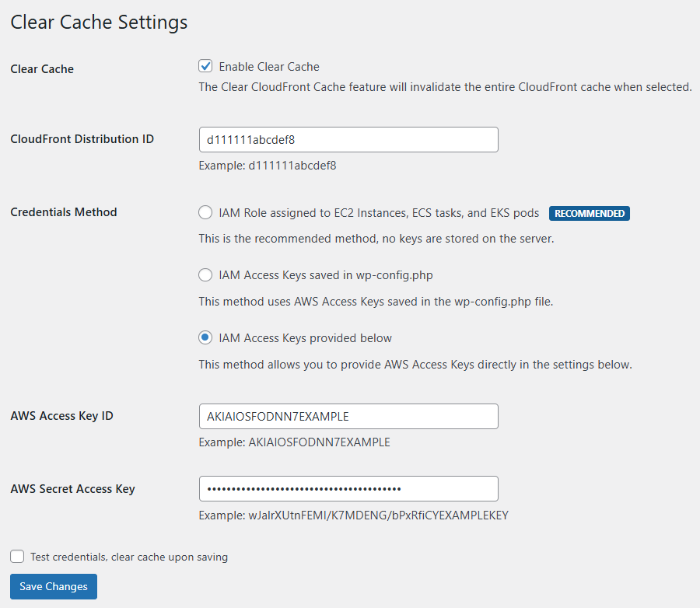The width and height of the screenshot is (700, 608).
Task: Click into the AWS Secret Access Key field
Action: [x=348, y=488]
